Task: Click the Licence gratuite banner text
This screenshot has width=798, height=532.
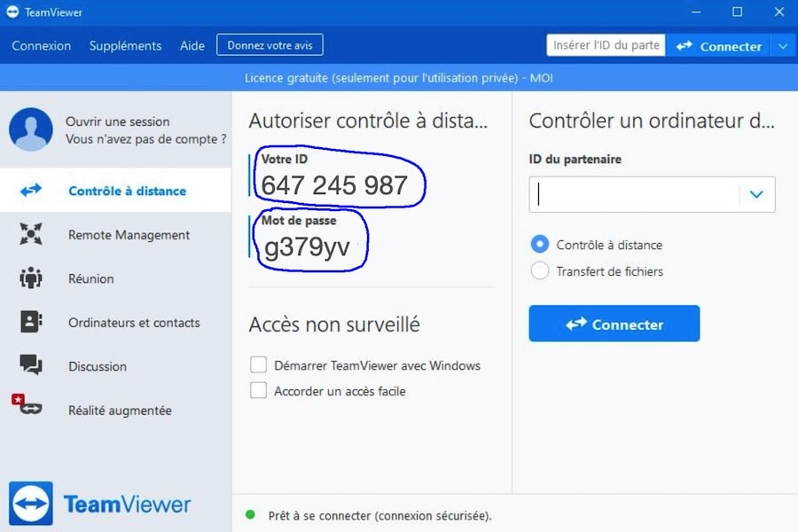Action: point(398,78)
